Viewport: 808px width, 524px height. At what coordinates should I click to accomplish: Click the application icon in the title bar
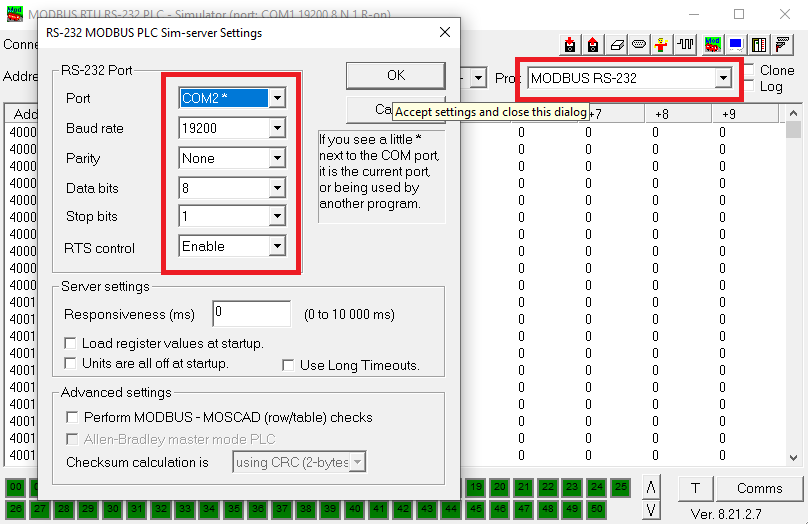coord(14,13)
